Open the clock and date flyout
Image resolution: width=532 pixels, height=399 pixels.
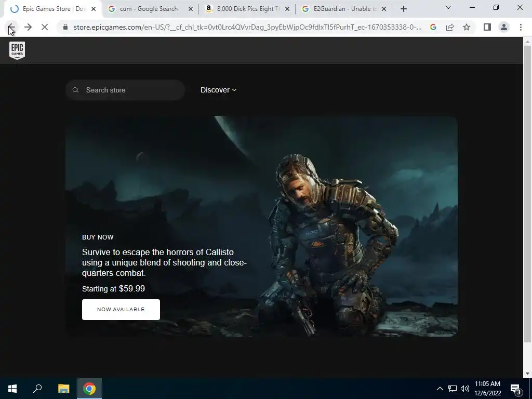point(487,389)
